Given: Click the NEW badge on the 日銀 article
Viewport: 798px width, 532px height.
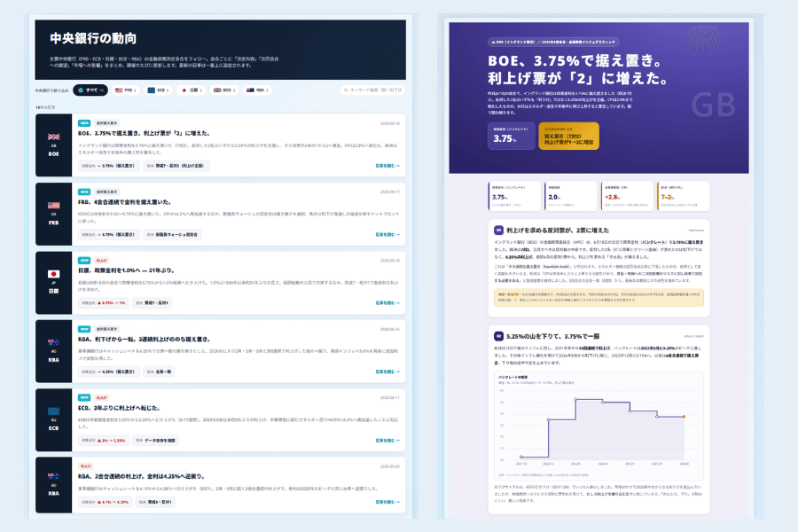Looking at the screenshot, I should [x=84, y=260].
